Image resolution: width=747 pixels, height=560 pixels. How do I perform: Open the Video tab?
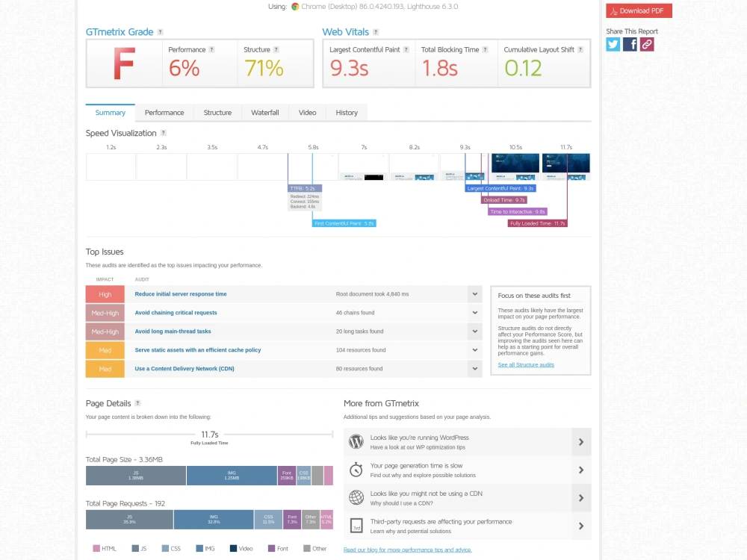click(x=307, y=113)
